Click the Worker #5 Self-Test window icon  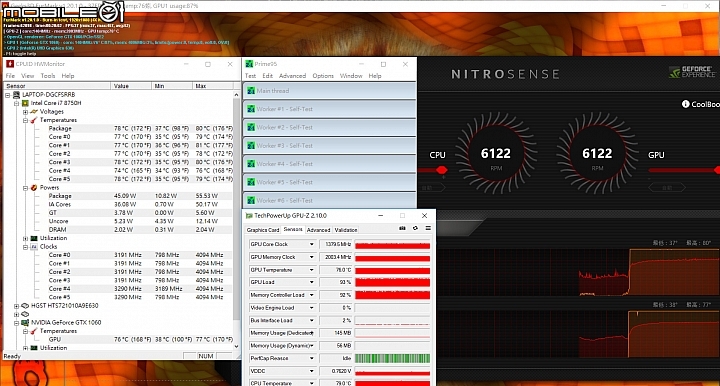click(x=251, y=182)
